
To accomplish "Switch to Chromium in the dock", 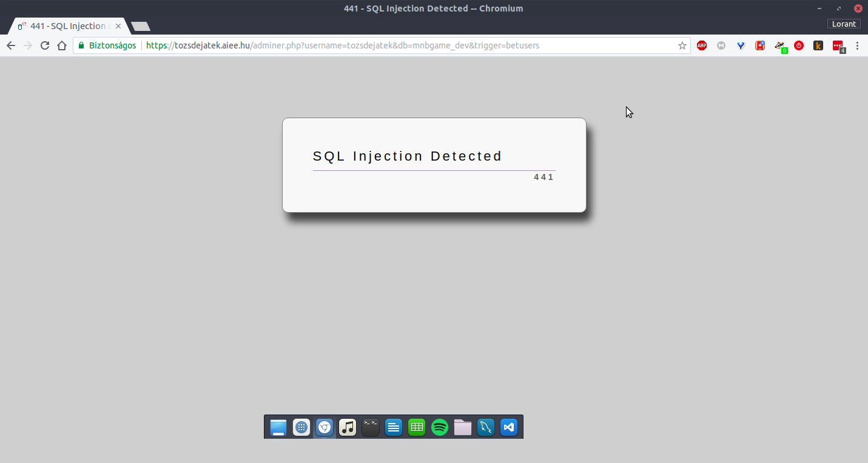I will (x=325, y=427).
